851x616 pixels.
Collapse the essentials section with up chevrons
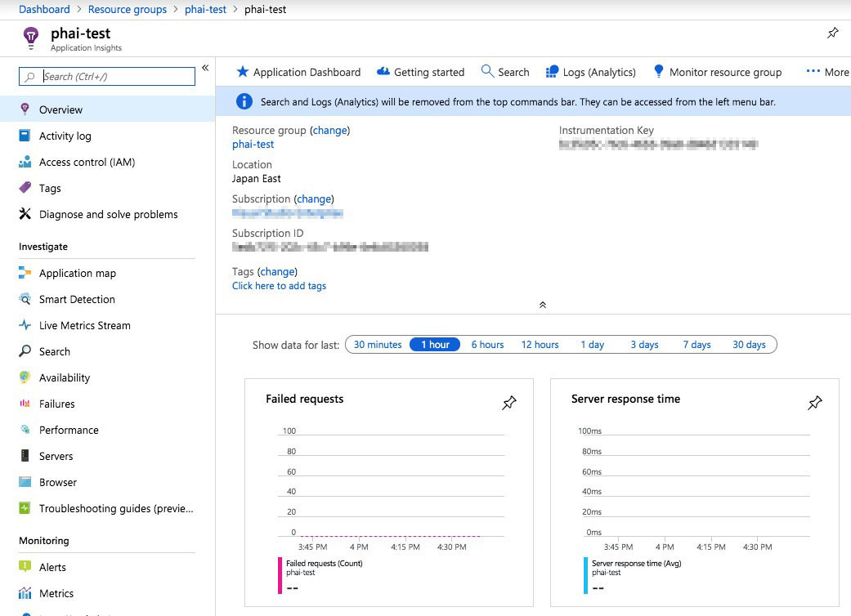coord(542,305)
